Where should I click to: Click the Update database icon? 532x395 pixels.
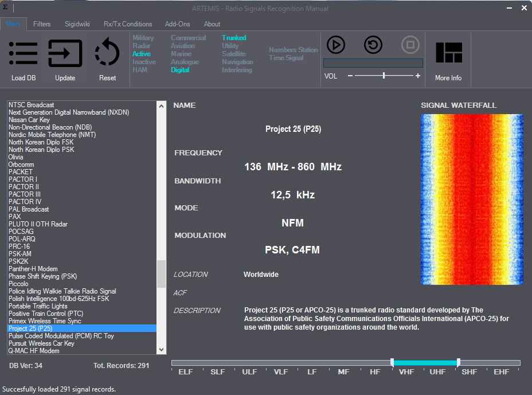point(65,53)
